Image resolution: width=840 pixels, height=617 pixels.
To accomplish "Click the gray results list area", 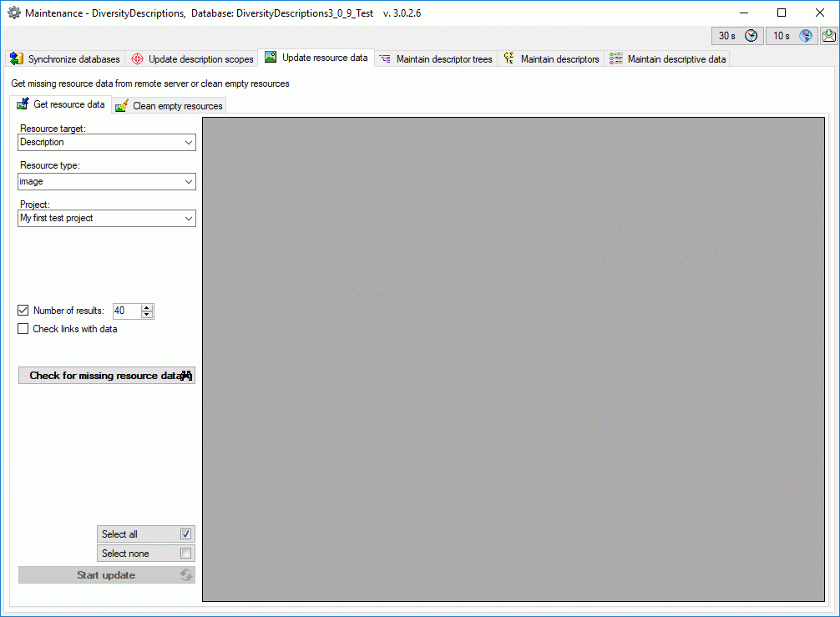I will pyautogui.click(x=514, y=359).
